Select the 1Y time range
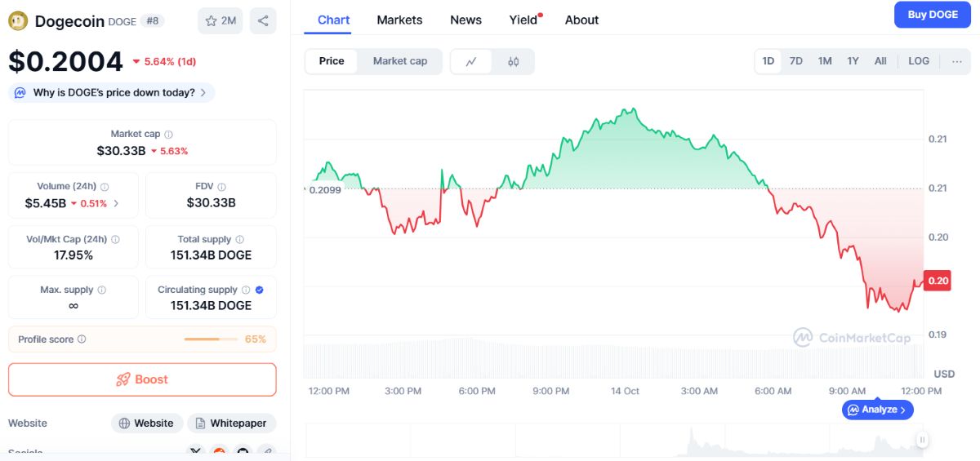 point(853,61)
